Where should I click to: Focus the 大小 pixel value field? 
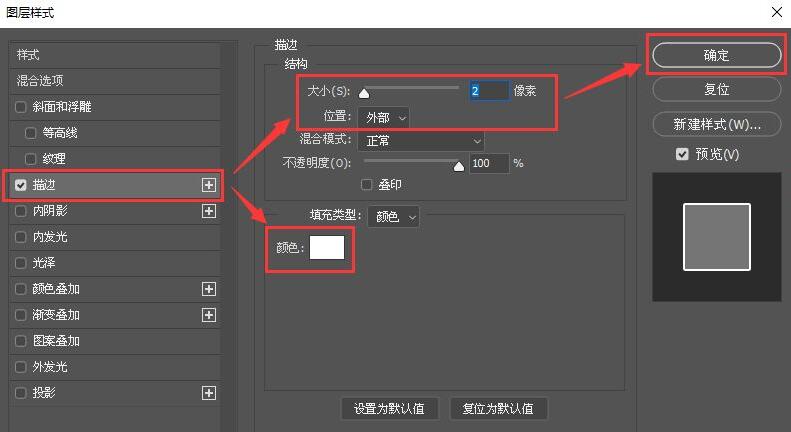pos(489,91)
